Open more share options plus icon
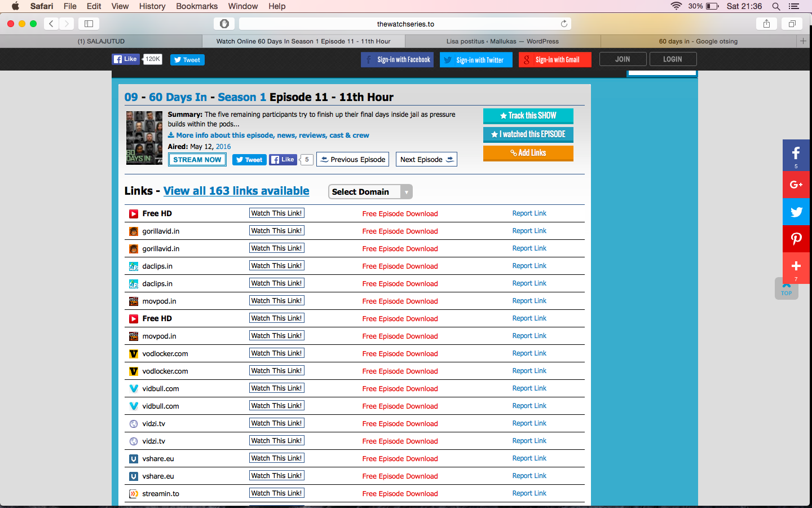 [796, 268]
